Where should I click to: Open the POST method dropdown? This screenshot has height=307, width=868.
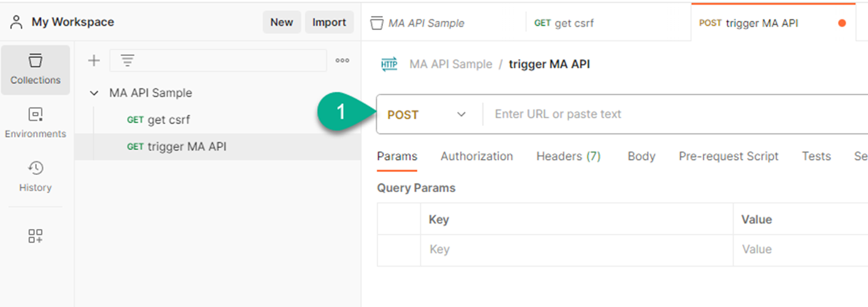pyautogui.click(x=427, y=114)
